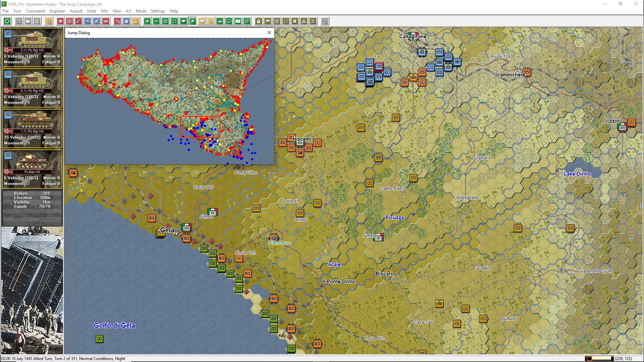Toggle the organization chart toolbar button

(304, 21)
